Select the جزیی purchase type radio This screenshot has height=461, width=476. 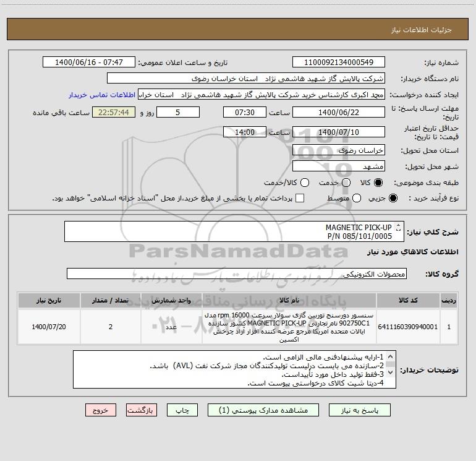point(393,198)
